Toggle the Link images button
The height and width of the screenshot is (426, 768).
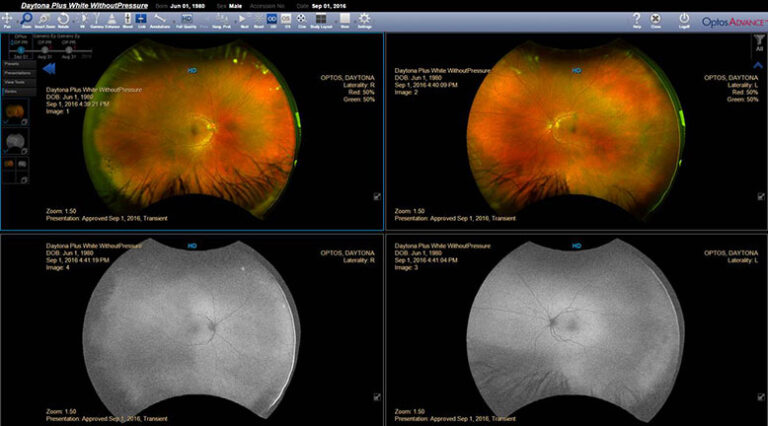[141, 20]
